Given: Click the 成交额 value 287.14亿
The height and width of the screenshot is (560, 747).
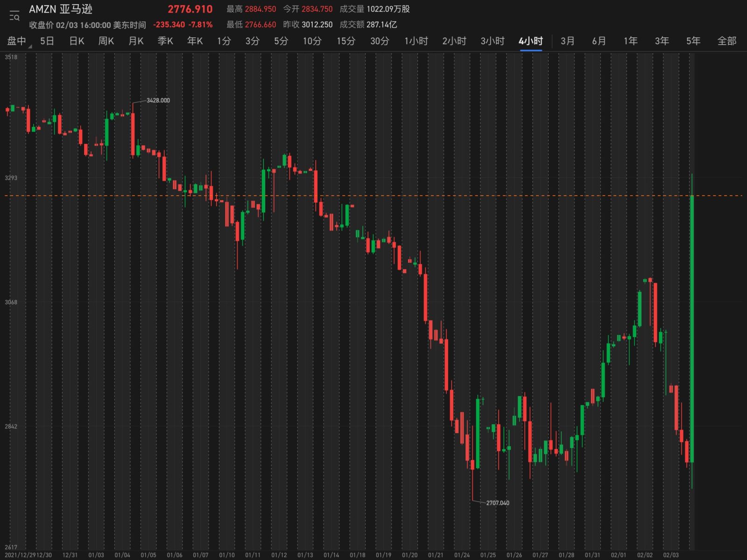Looking at the screenshot, I should click(x=381, y=25).
